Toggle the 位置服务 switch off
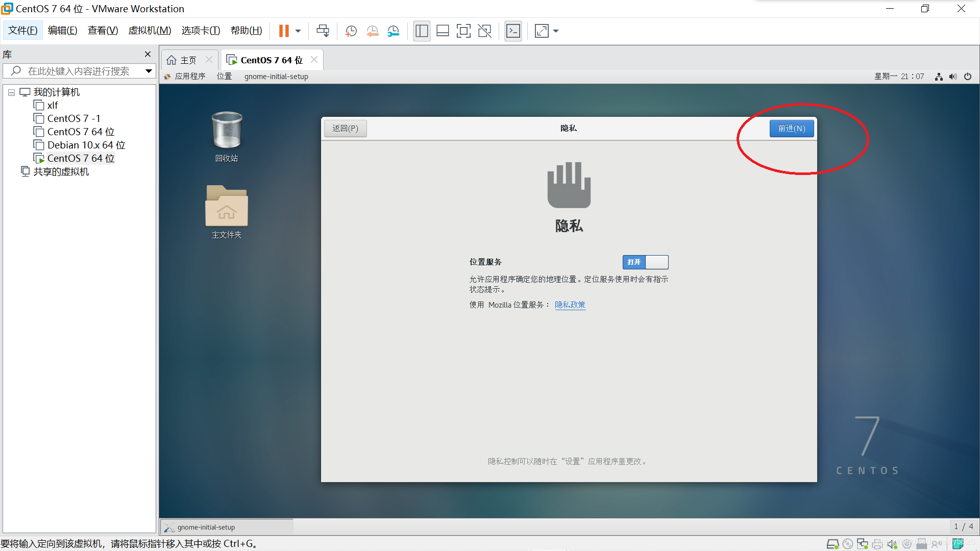Image resolution: width=980 pixels, height=551 pixels. [x=645, y=262]
